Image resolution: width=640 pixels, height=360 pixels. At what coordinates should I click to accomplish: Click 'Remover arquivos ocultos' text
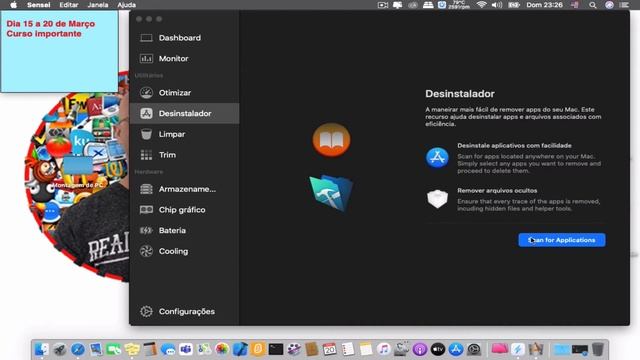pyautogui.click(x=497, y=191)
